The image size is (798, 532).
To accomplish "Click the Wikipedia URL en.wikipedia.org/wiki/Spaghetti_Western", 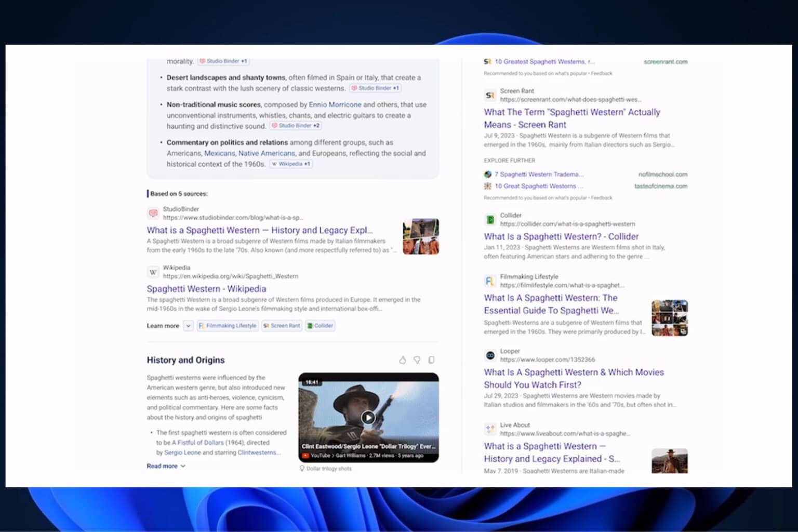I will 231,276.
